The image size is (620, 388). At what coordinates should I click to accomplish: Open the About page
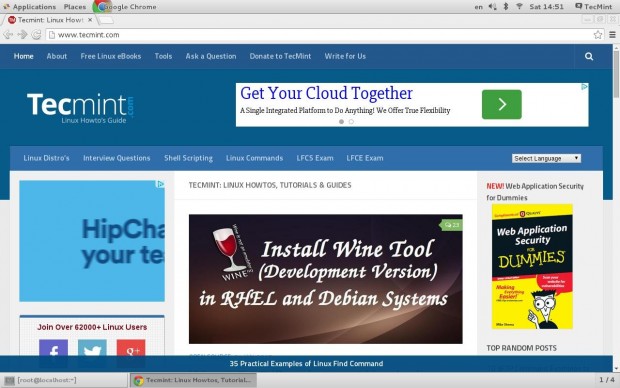tap(57, 56)
